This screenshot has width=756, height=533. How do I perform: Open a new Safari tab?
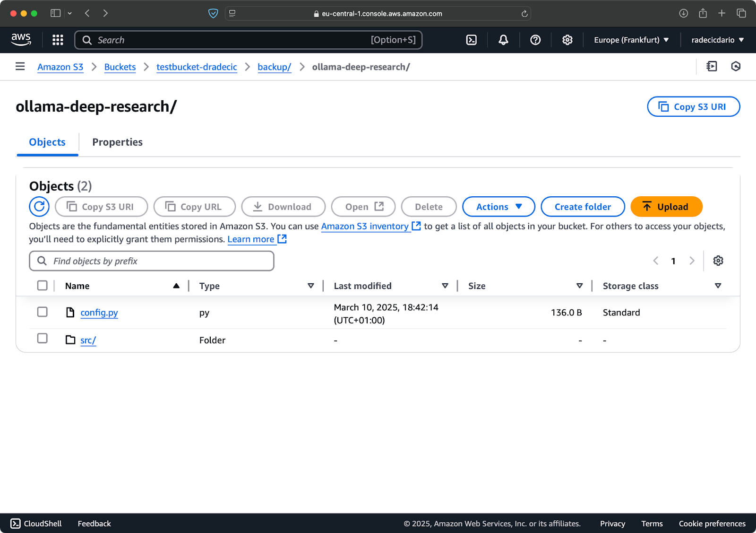(x=722, y=13)
